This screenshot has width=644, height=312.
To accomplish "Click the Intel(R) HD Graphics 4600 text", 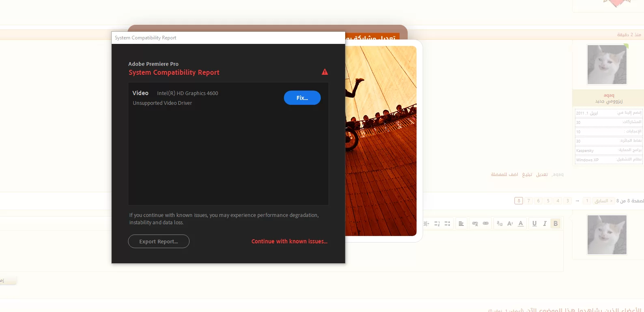I will pos(188,93).
